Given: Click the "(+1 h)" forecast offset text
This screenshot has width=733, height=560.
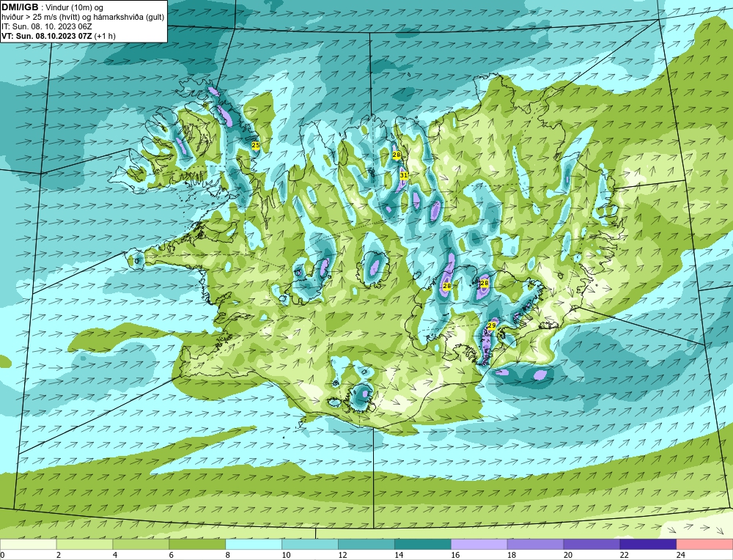Looking at the screenshot, I should pos(105,36).
